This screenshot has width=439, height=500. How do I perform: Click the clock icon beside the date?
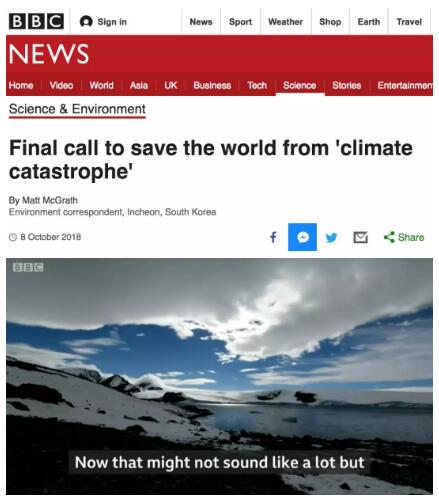[x=13, y=237]
